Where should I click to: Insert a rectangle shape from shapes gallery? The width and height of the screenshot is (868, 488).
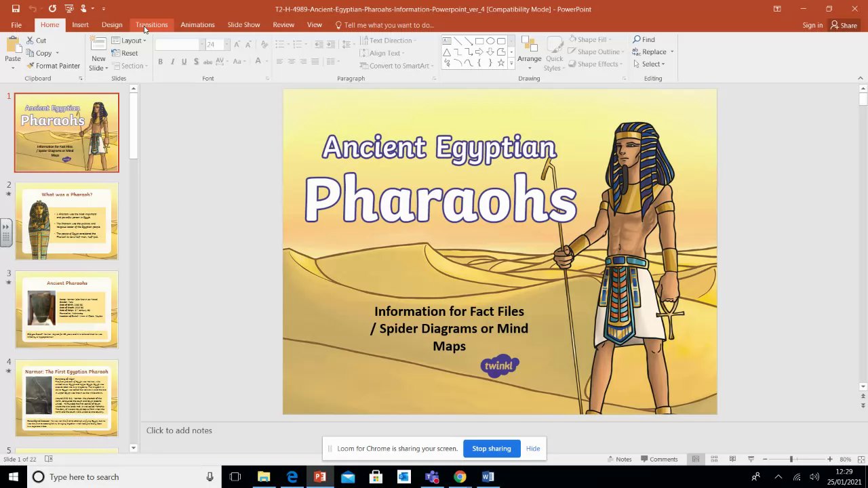pyautogui.click(x=479, y=41)
